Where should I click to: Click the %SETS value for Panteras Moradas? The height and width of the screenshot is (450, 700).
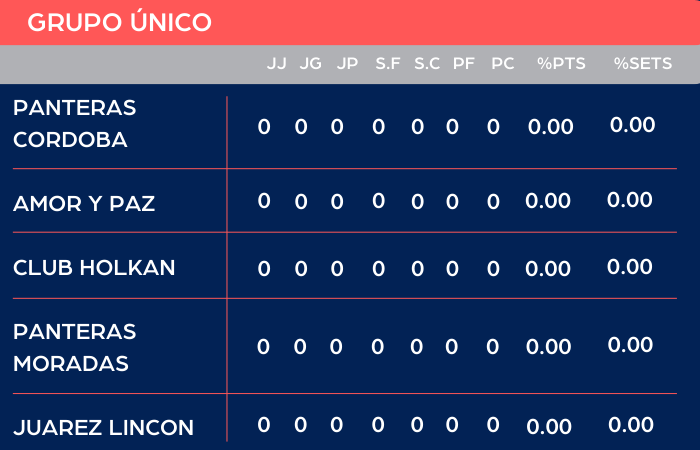(x=630, y=345)
